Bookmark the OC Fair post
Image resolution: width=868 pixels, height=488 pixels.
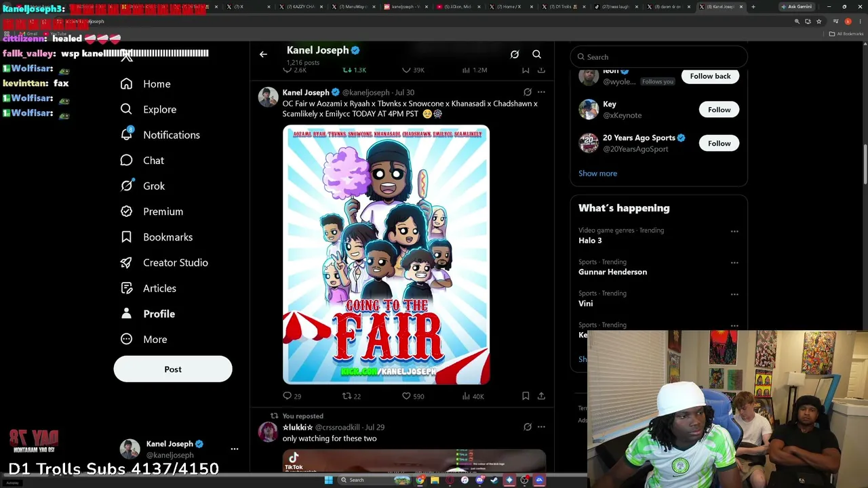tap(526, 396)
